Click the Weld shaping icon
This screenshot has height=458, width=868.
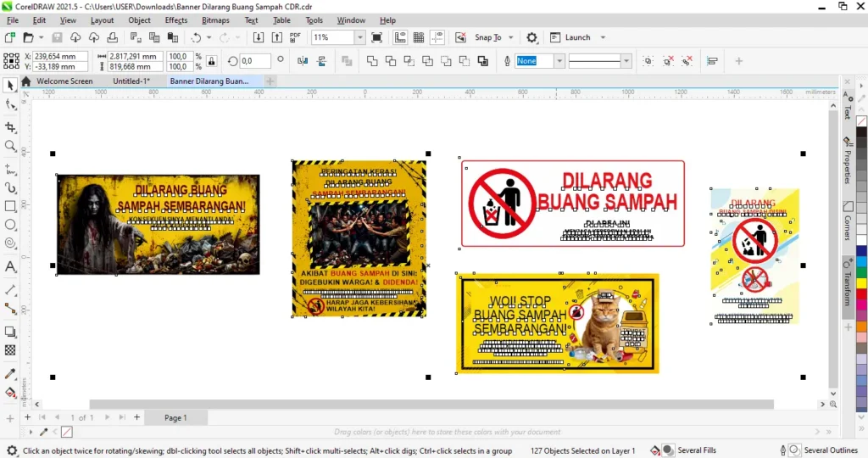point(372,61)
